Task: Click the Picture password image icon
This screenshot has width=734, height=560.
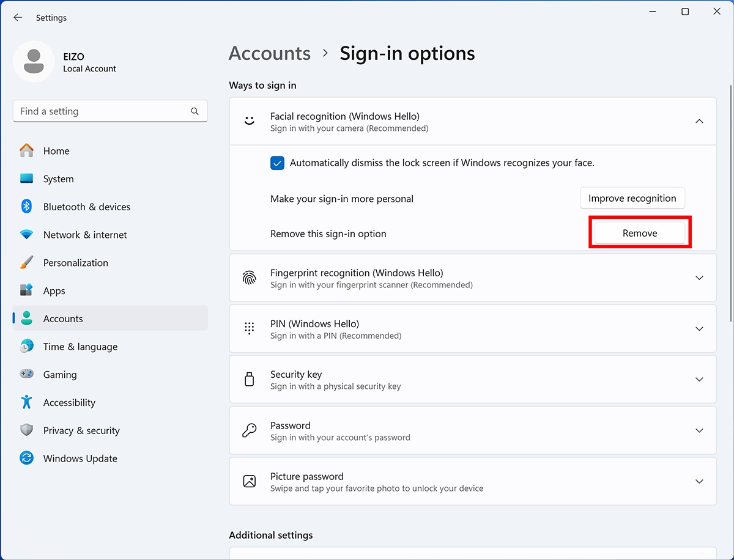Action: [x=249, y=481]
